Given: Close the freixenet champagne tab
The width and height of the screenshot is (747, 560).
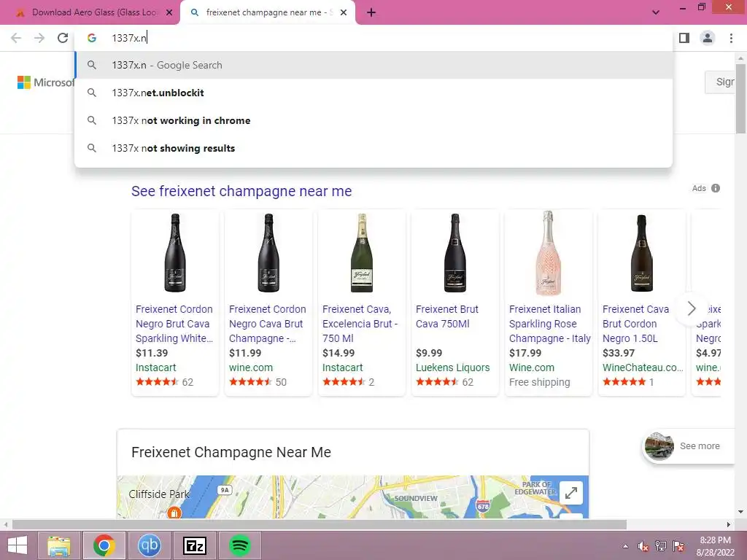Looking at the screenshot, I should pyautogui.click(x=344, y=13).
